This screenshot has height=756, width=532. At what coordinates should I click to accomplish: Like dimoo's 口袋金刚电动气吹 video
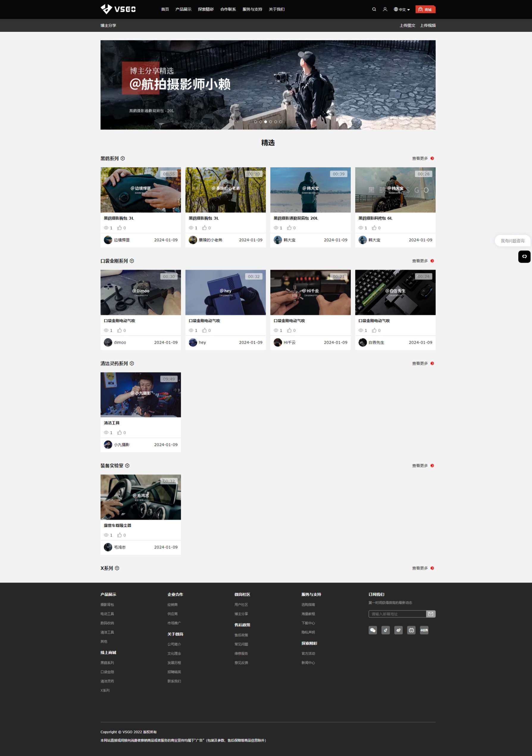click(x=120, y=330)
